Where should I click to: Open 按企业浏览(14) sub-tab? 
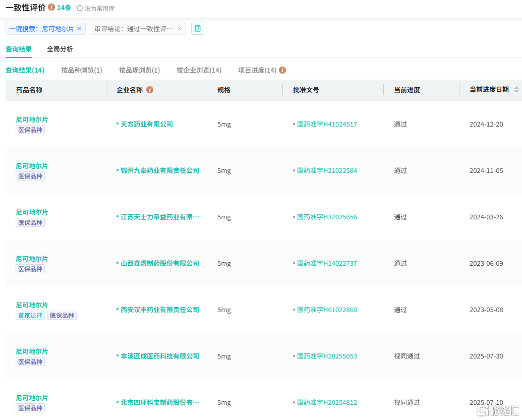[199, 70]
